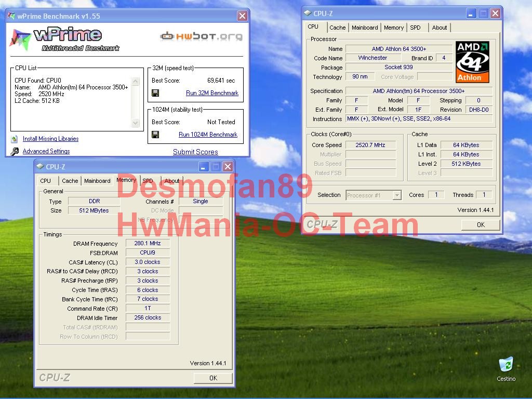Close the CPU-Z memory window
Viewport: 532px width, 399px height.
click(229, 167)
